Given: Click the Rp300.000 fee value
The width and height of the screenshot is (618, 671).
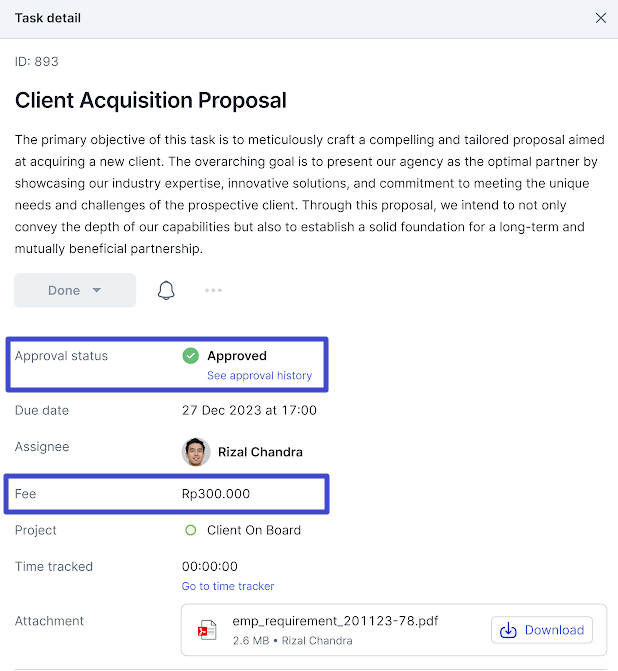Looking at the screenshot, I should (x=216, y=494).
